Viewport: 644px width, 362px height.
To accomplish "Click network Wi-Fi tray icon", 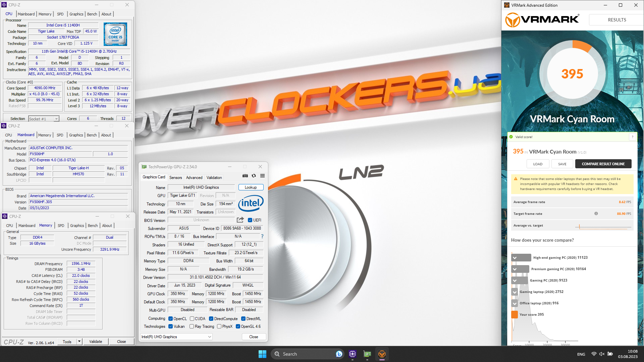I will [594, 354].
